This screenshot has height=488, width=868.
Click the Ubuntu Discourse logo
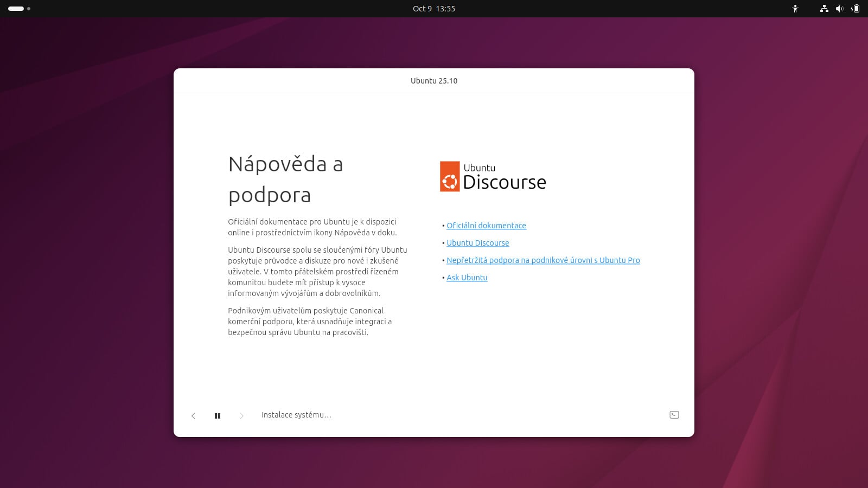pyautogui.click(x=493, y=176)
